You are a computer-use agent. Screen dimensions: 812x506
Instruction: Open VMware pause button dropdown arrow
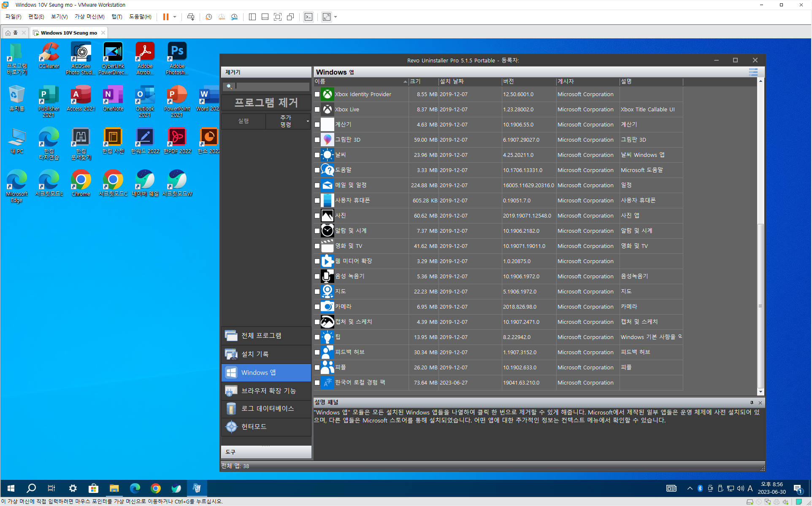(175, 17)
